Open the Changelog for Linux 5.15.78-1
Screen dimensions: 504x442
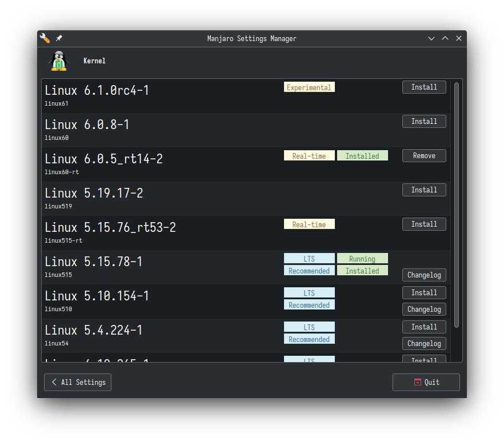424,275
